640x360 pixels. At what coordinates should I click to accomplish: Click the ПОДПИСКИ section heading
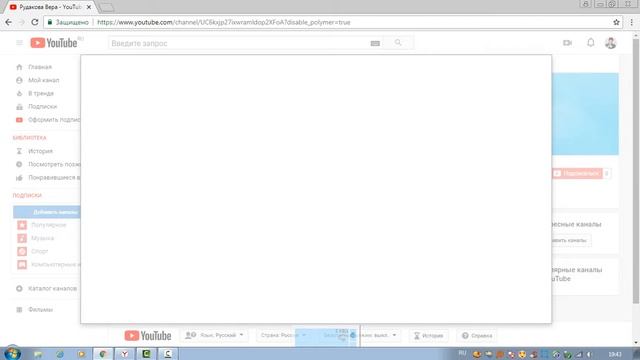[x=27, y=196]
